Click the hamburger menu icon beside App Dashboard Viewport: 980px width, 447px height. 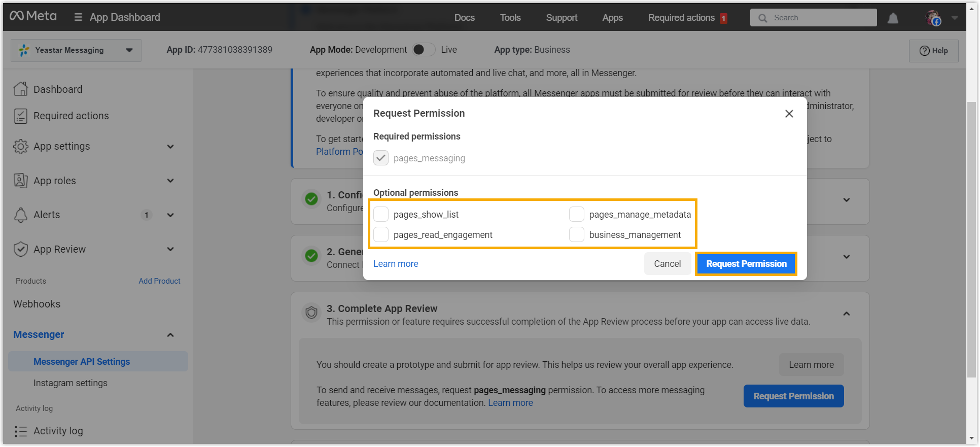tap(78, 17)
